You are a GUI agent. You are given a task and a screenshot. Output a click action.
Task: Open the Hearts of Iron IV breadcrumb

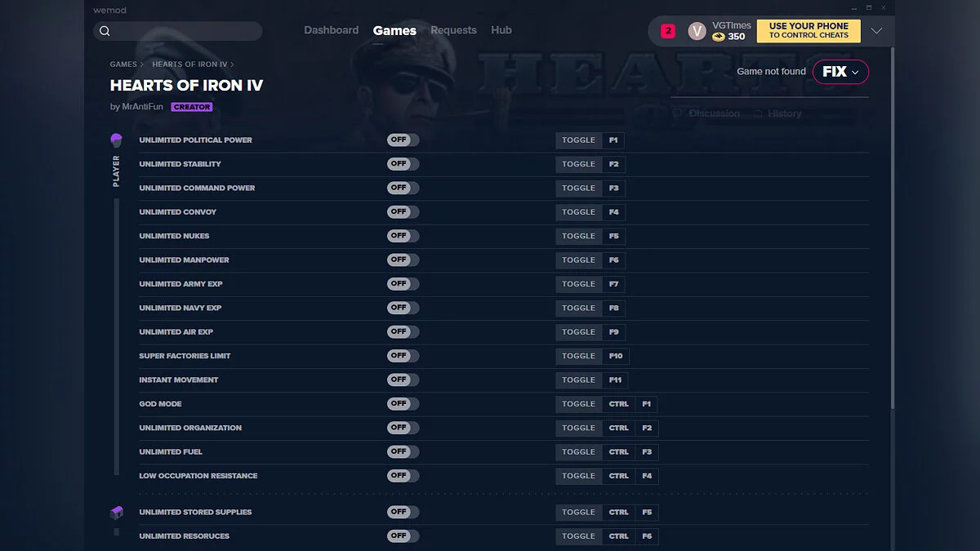point(189,64)
